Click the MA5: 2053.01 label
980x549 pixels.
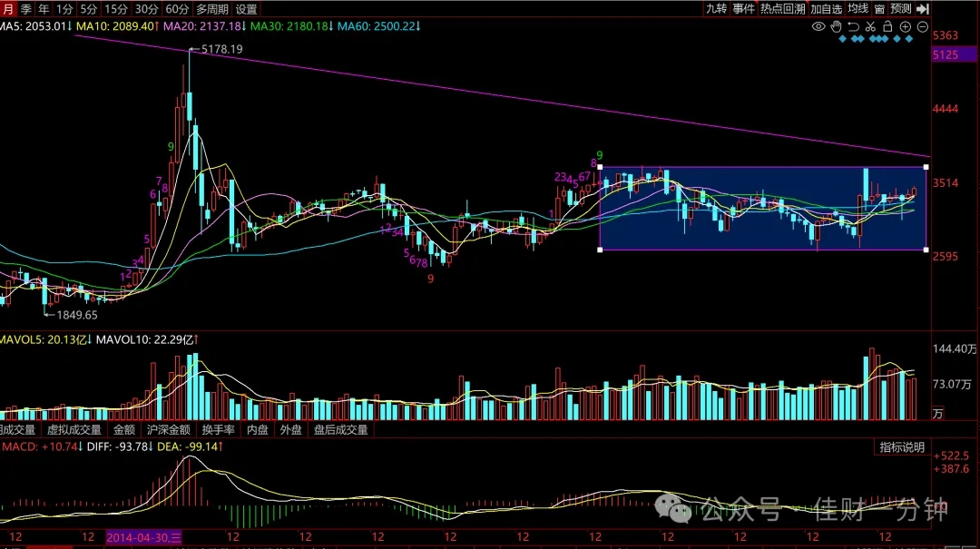[35, 26]
